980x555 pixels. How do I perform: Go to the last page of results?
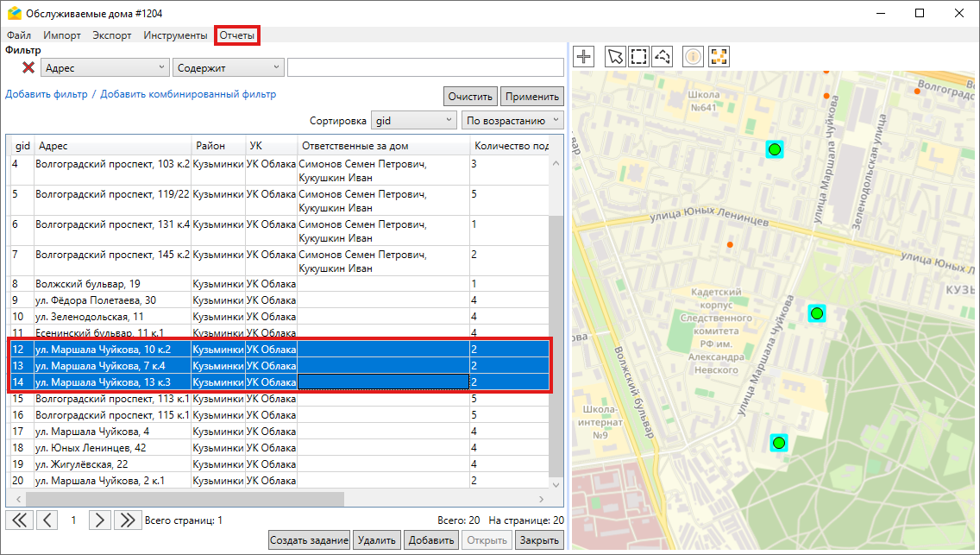[128, 520]
